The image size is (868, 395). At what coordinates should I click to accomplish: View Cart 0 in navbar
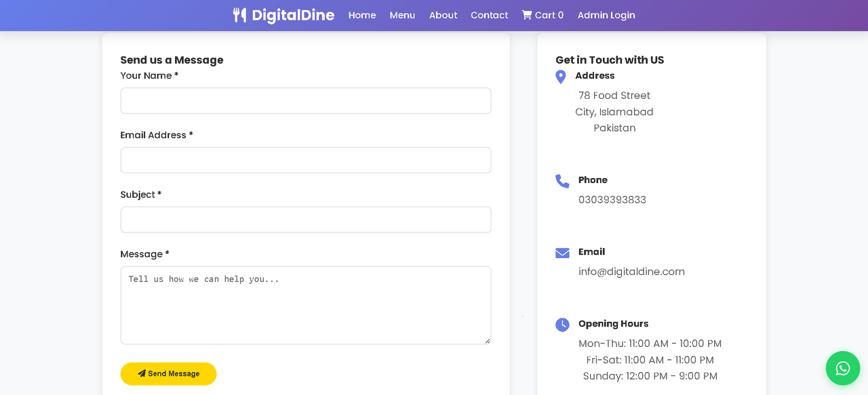[542, 15]
